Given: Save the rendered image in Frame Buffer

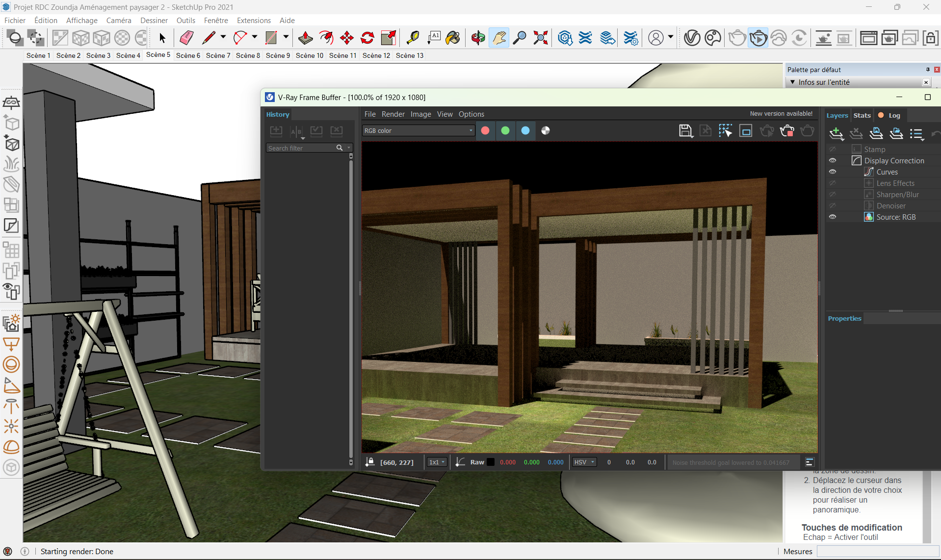Looking at the screenshot, I should [x=685, y=130].
